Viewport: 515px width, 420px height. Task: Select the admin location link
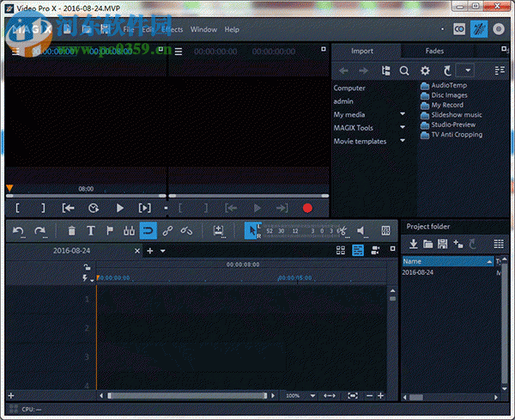click(x=343, y=101)
